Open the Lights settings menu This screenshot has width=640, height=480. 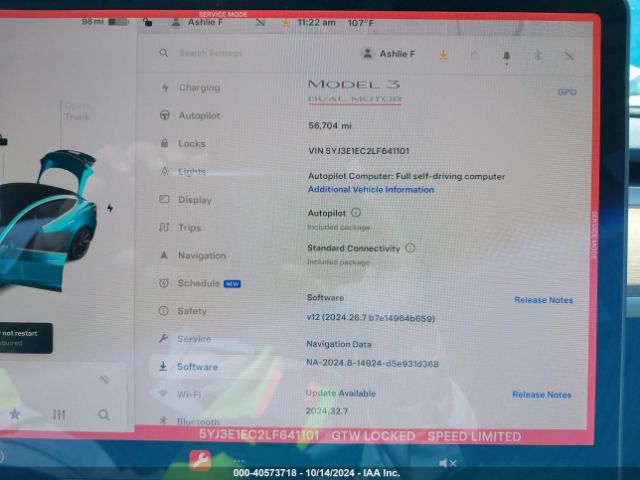(183, 171)
